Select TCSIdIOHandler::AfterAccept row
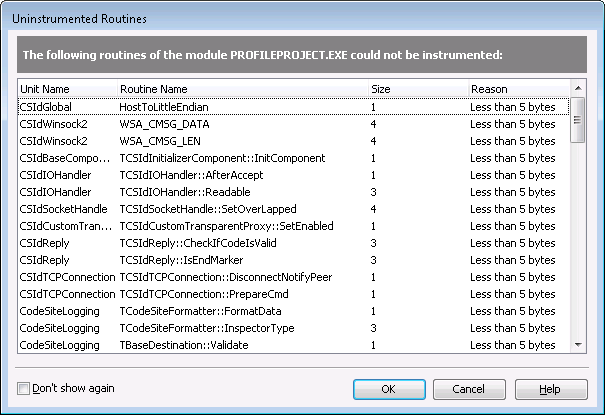The image size is (605, 415). pos(294,175)
